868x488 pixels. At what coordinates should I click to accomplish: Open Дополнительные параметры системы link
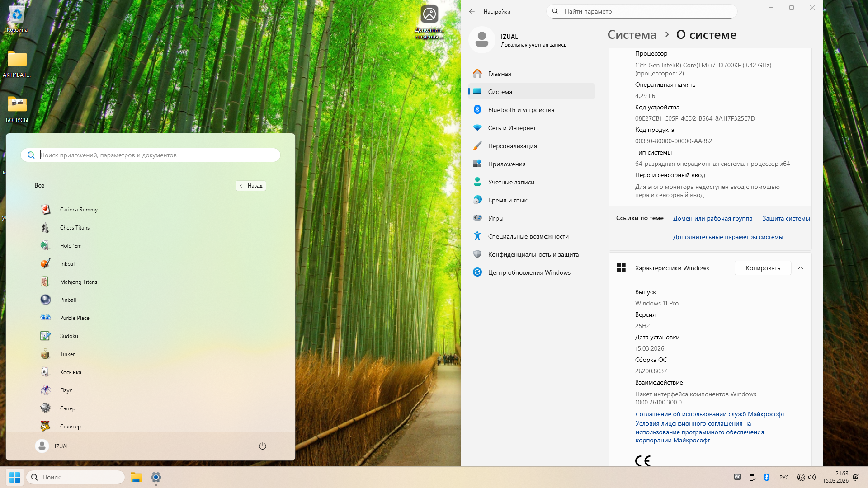[x=728, y=237]
